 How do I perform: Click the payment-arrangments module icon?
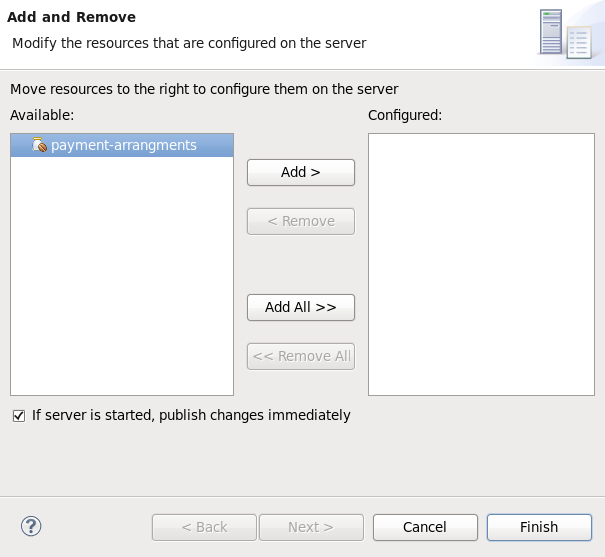pos(40,145)
